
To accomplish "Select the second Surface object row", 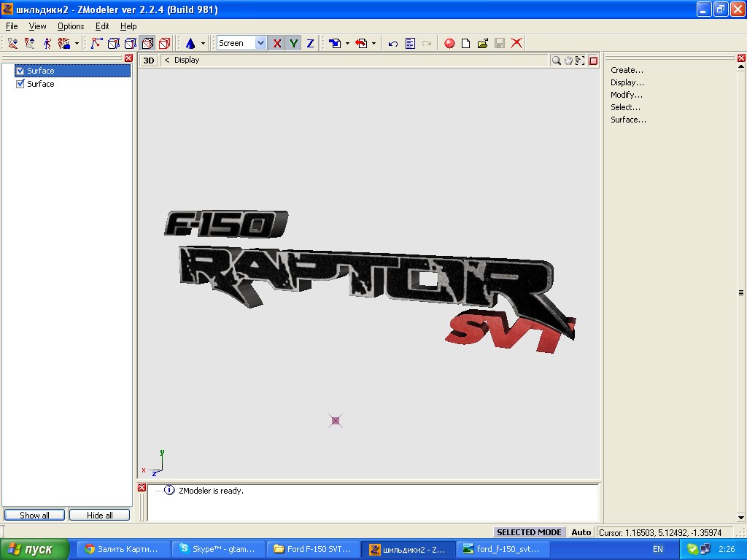I will click(72, 84).
